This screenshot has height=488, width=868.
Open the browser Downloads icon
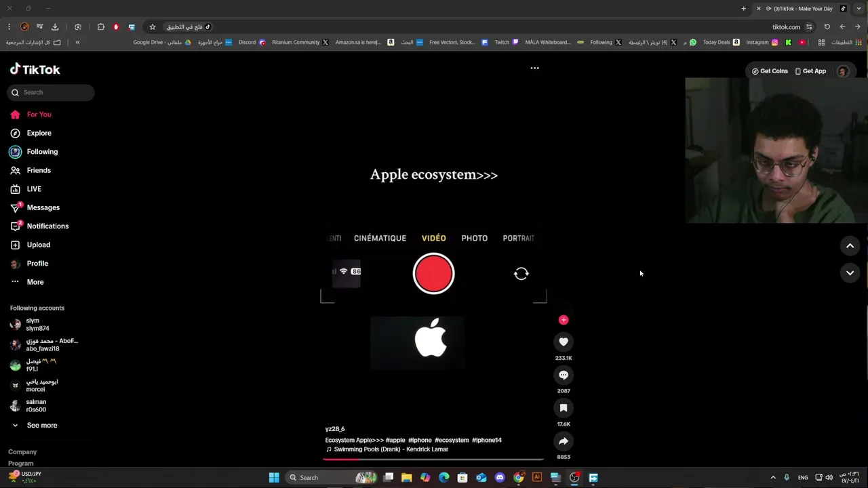(x=55, y=27)
